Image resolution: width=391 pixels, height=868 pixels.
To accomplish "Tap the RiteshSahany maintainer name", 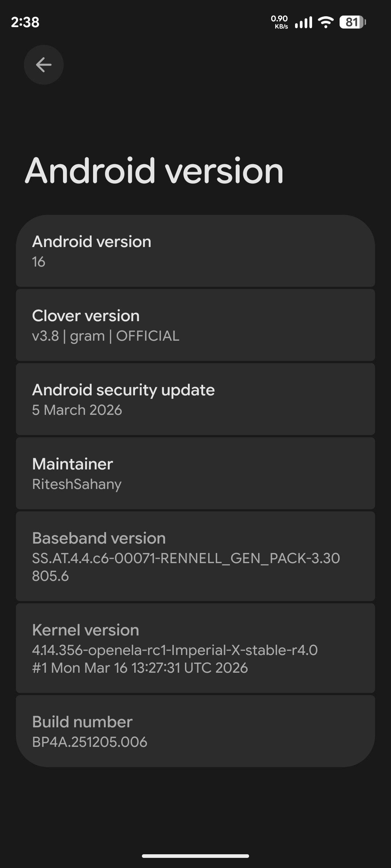I will [77, 484].
